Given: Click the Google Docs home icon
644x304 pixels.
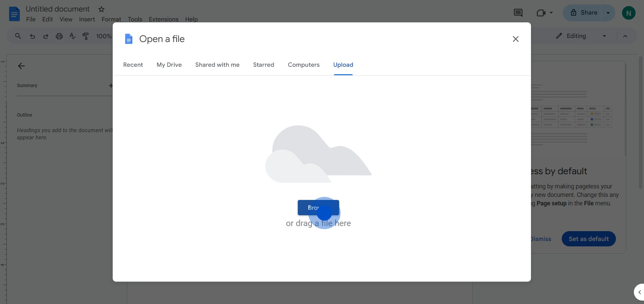Looking at the screenshot, I should click(x=14, y=14).
